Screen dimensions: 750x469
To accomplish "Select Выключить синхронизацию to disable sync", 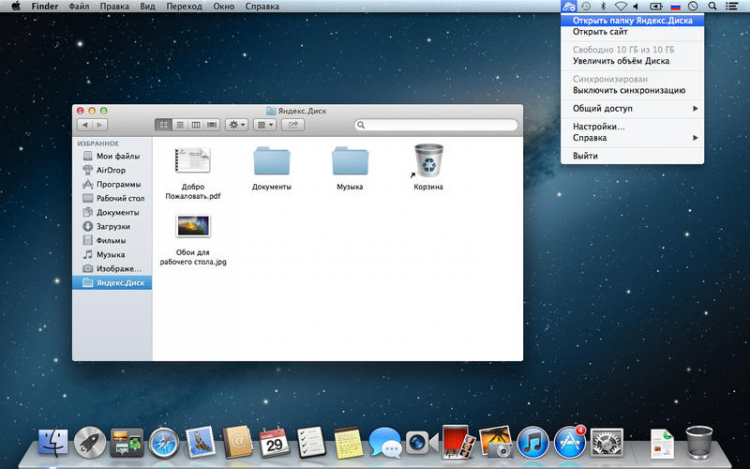I will [628, 90].
